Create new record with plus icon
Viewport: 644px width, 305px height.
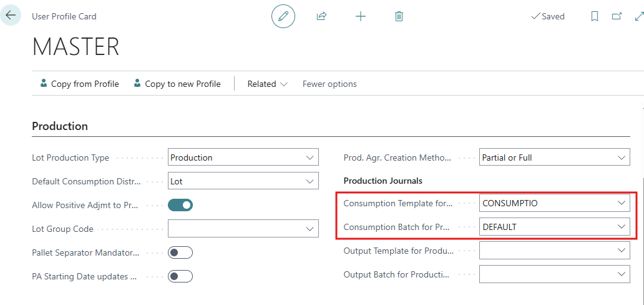[x=360, y=16]
